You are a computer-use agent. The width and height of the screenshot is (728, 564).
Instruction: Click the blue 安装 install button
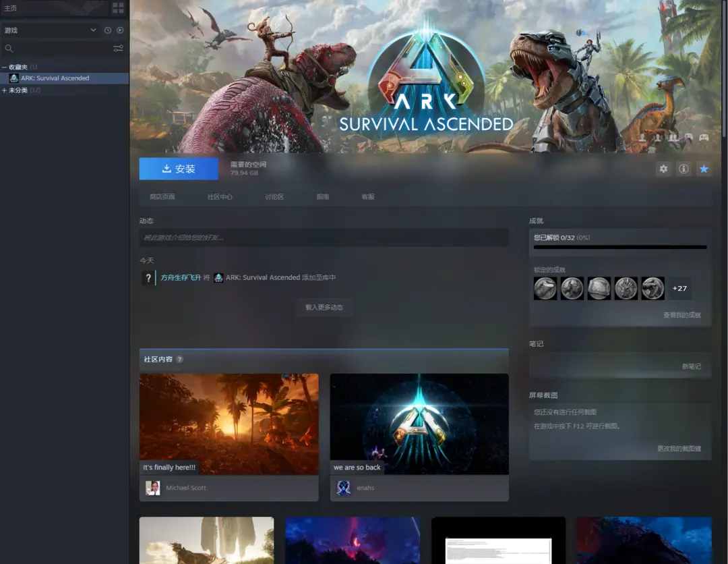pyautogui.click(x=179, y=169)
